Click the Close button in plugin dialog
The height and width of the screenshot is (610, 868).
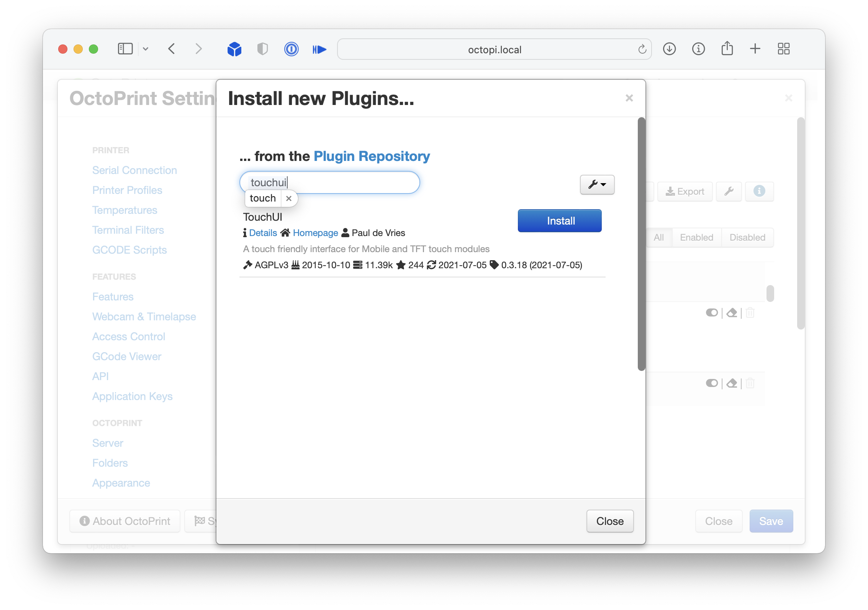tap(610, 521)
